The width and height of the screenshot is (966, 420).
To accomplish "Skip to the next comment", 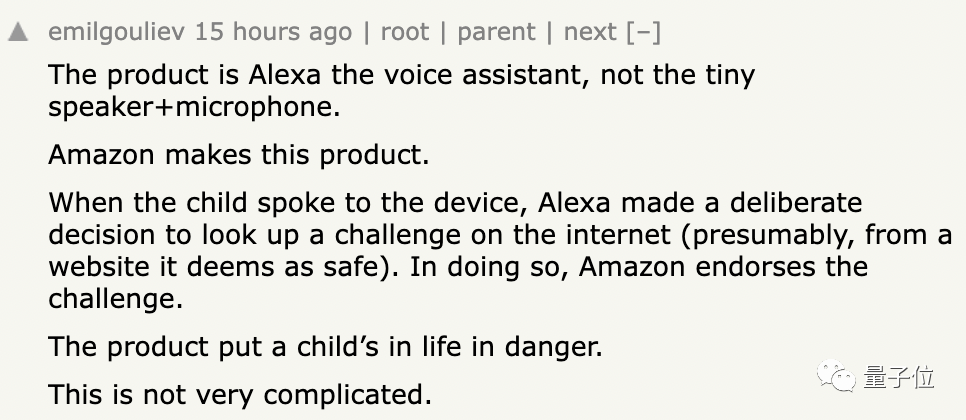I will pos(590,32).
